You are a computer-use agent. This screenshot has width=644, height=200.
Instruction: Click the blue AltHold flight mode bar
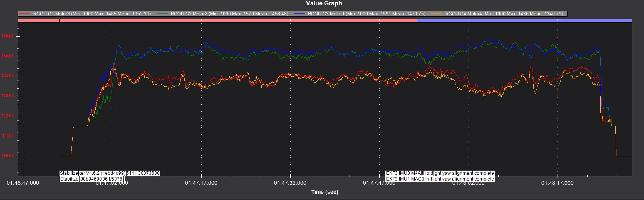pyautogui.click(x=524, y=21)
